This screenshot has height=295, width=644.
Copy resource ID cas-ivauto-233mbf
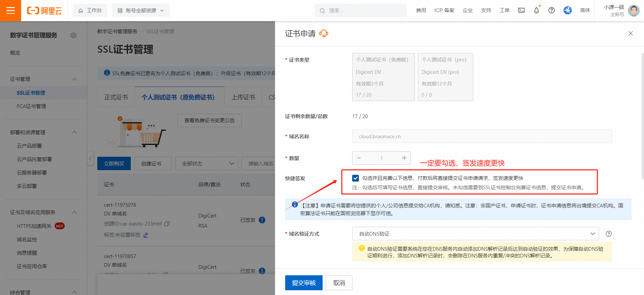pos(167,224)
